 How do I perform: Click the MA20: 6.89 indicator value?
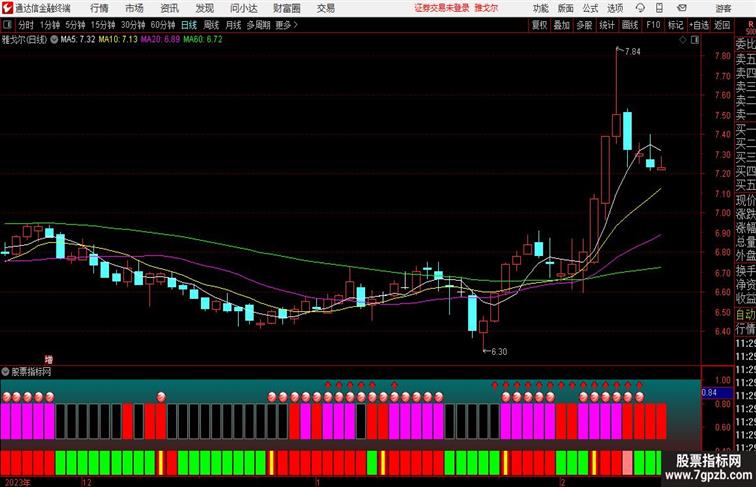[x=161, y=40]
